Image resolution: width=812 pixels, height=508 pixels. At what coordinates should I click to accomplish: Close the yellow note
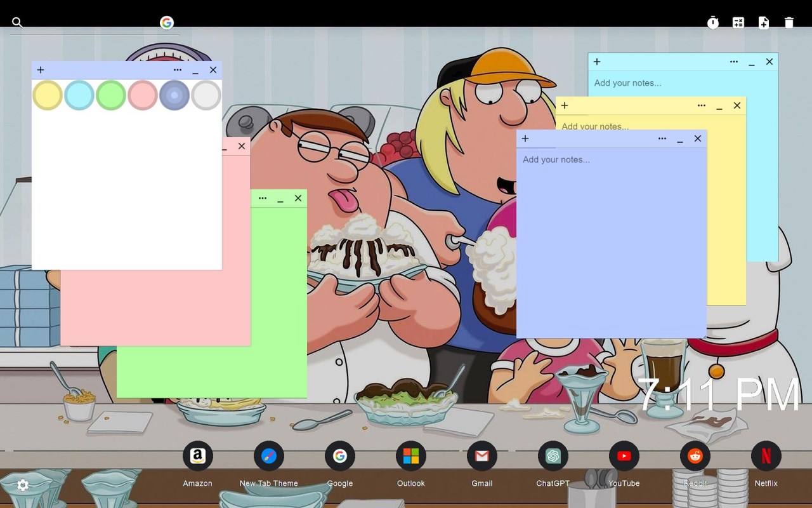(737, 105)
